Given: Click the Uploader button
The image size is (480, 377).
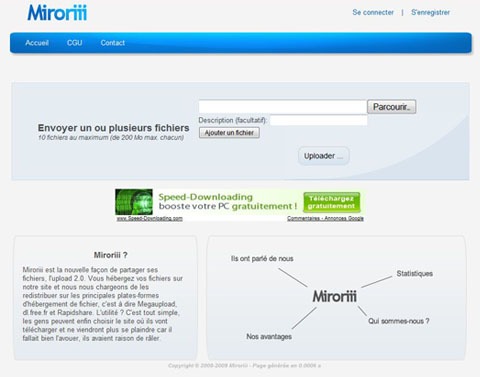Looking at the screenshot, I should point(324,156).
